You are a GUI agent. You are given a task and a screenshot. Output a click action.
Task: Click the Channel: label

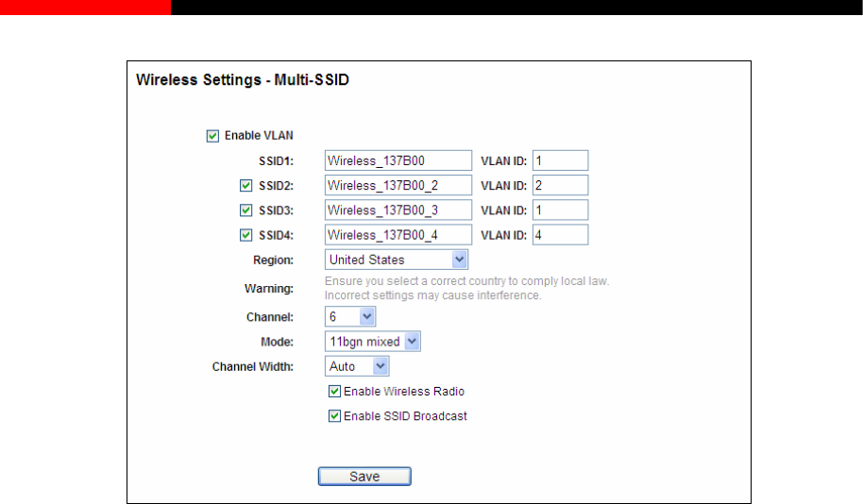point(270,317)
